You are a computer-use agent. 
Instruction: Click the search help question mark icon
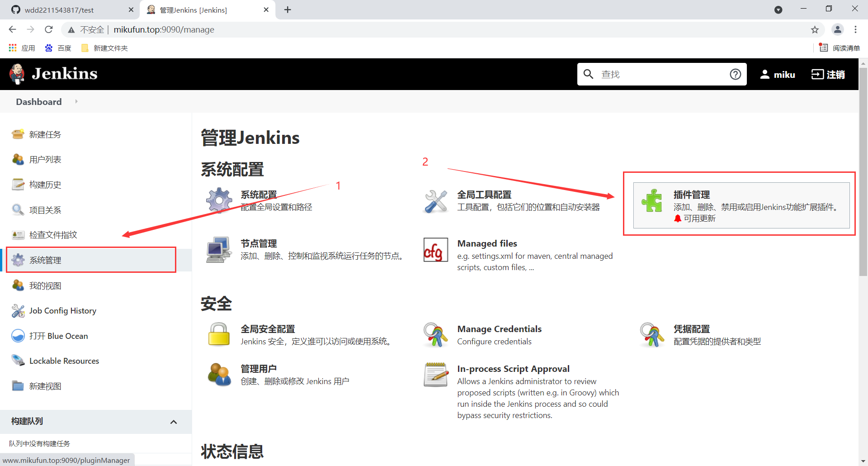pos(735,74)
